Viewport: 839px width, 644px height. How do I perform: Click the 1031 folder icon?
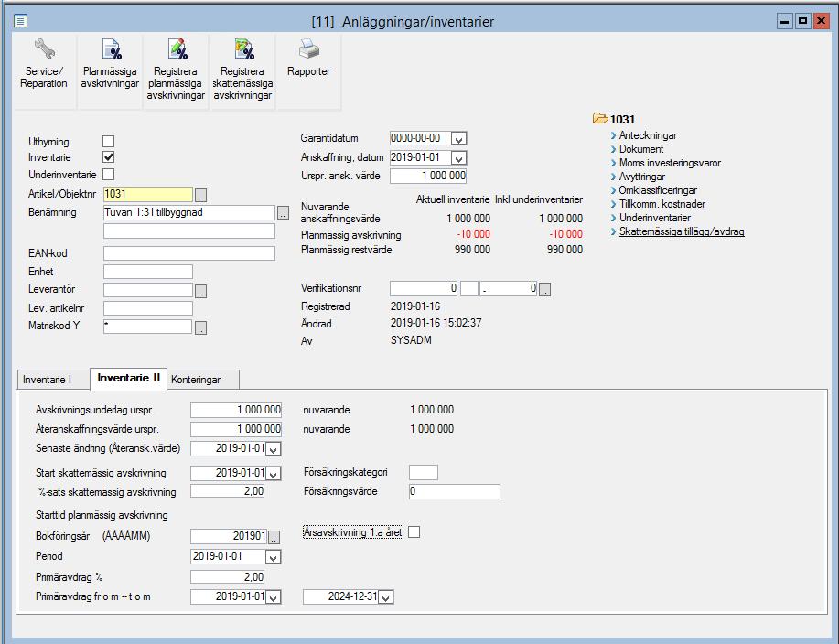600,118
